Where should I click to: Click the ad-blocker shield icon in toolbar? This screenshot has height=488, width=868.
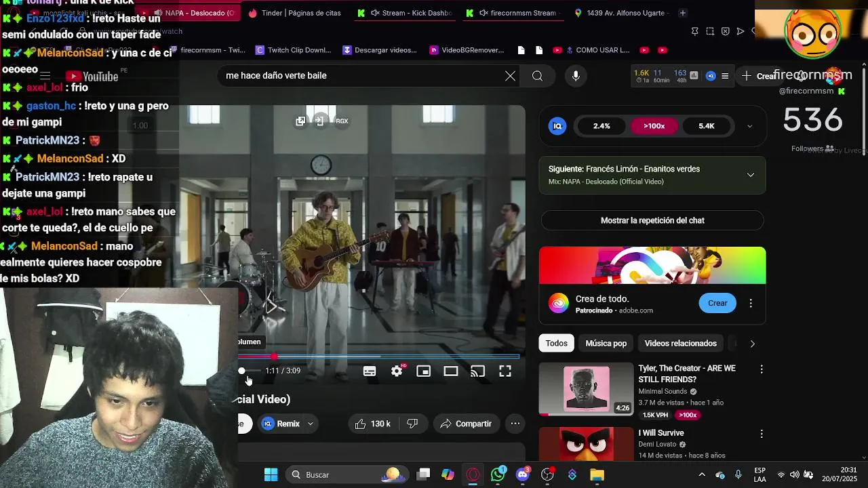coord(725,31)
